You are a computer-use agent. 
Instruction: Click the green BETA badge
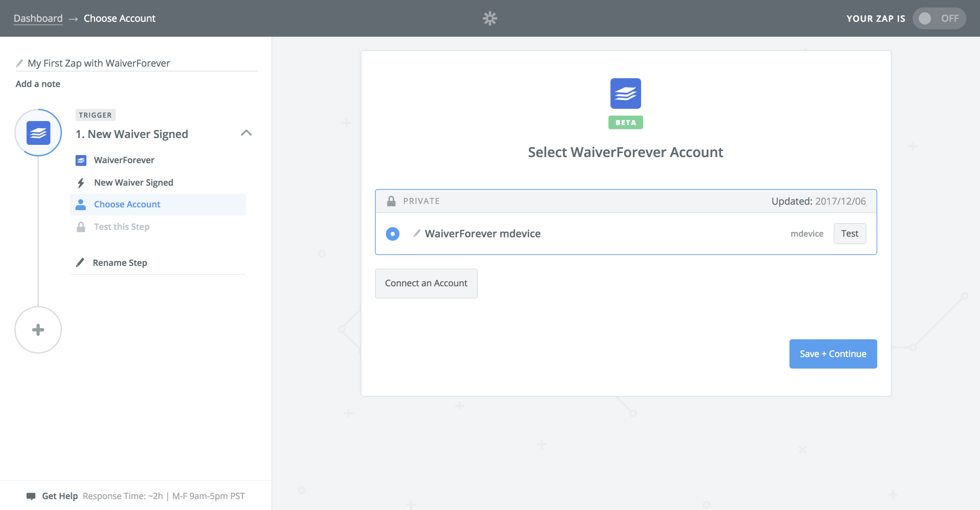pyautogui.click(x=625, y=122)
